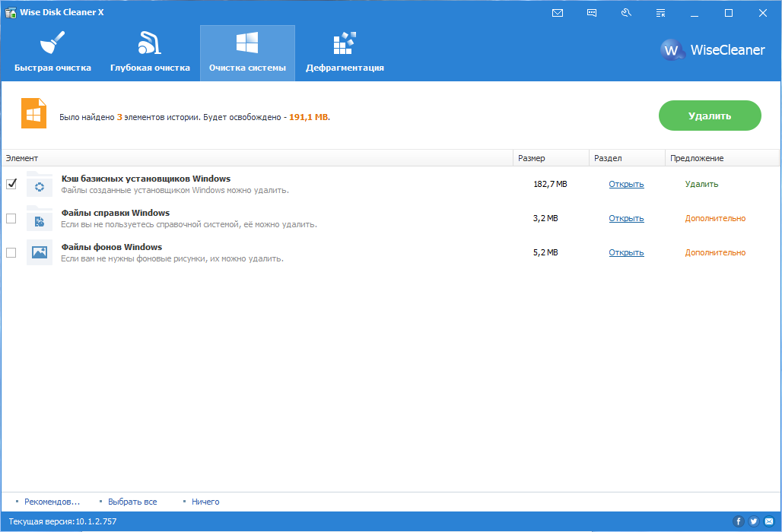Click the Предложение column header

pos(722,158)
